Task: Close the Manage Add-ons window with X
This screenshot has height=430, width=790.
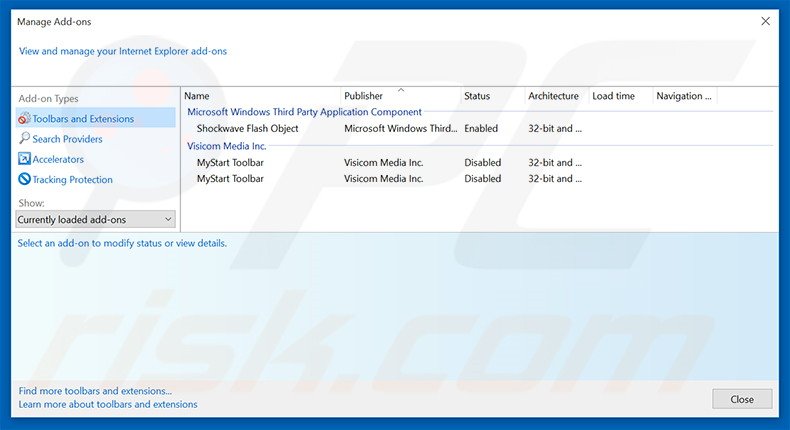Action: (x=765, y=21)
